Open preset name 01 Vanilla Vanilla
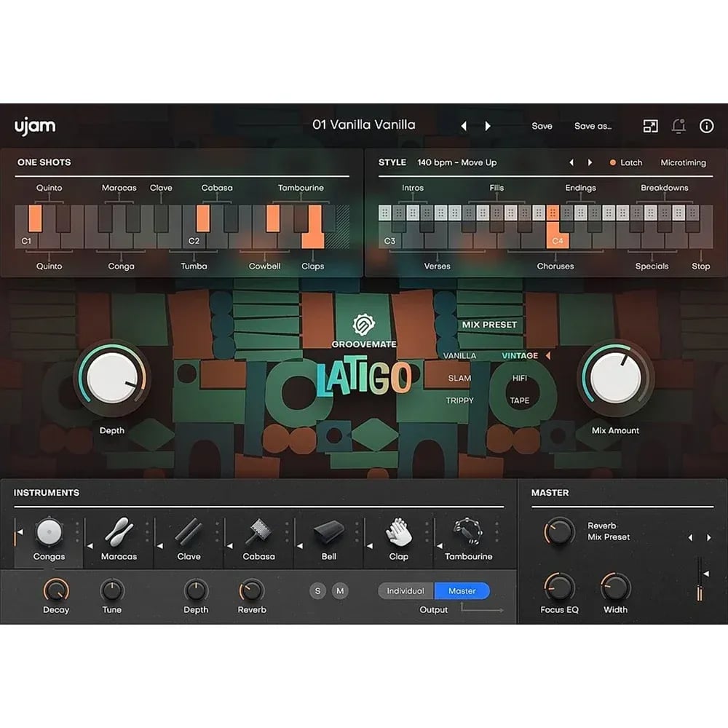 (363, 124)
